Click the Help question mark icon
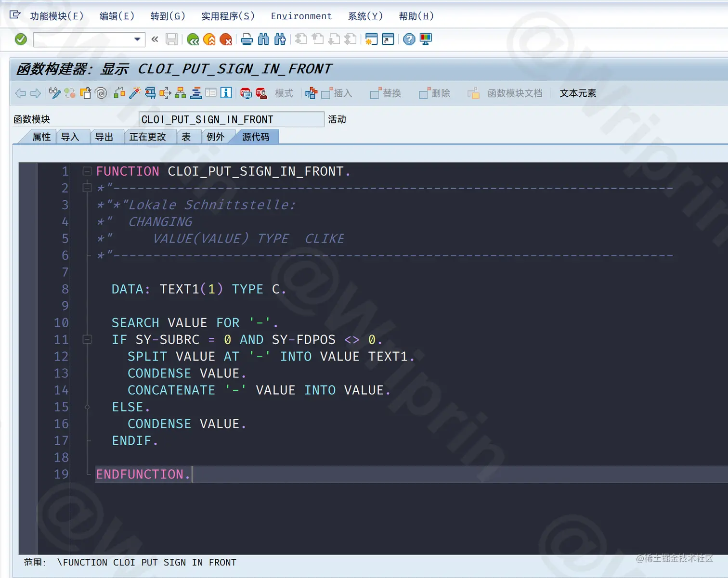Screen dimensions: 728x578 coord(409,39)
